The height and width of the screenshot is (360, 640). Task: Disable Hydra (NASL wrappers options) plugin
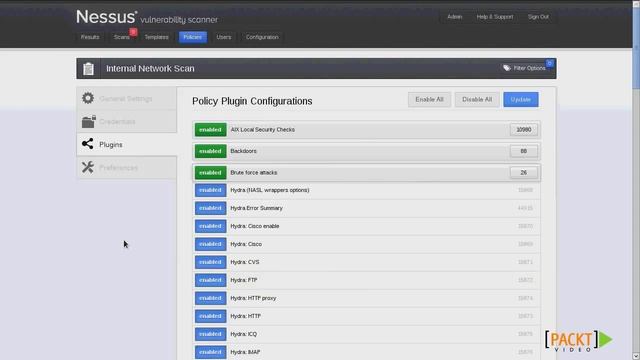click(210, 190)
